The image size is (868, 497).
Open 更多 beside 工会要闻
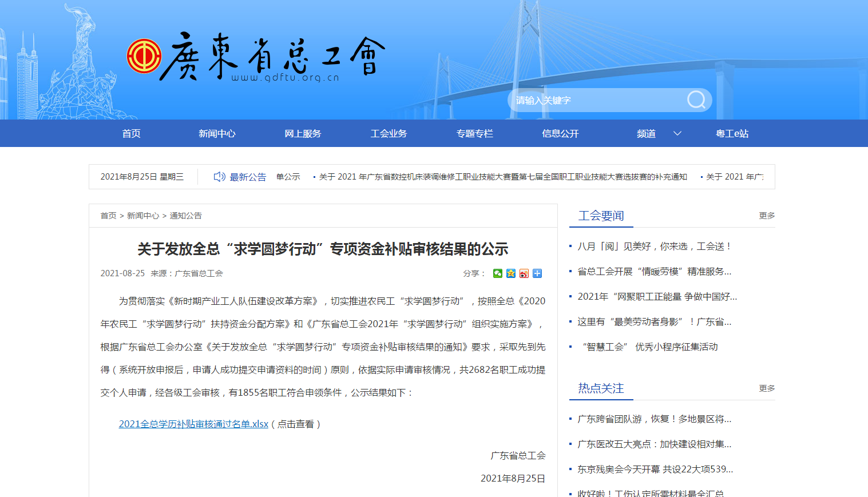767,216
